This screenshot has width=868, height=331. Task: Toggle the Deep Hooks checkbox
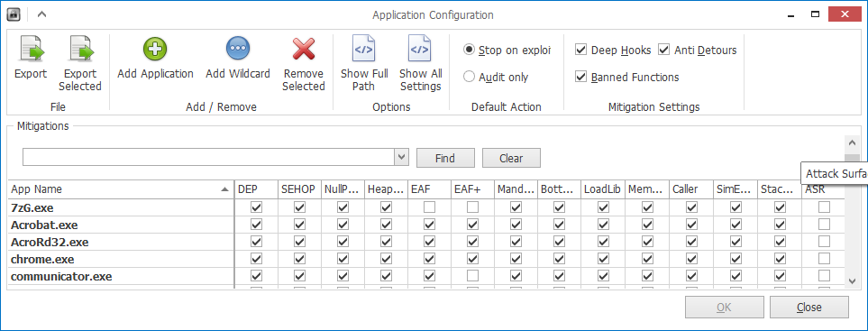580,50
